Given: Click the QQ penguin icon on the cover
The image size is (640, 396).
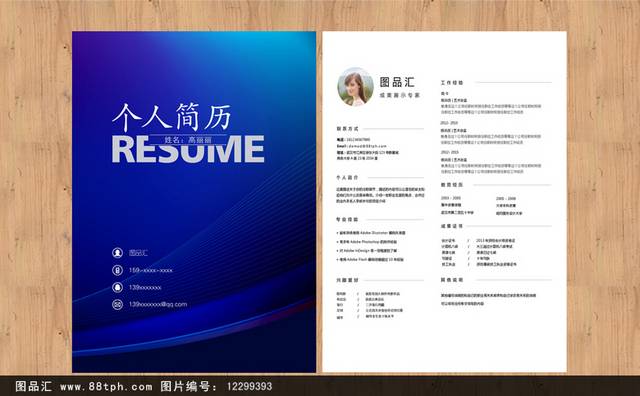Looking at the screenshot, I should click(118, 287).
